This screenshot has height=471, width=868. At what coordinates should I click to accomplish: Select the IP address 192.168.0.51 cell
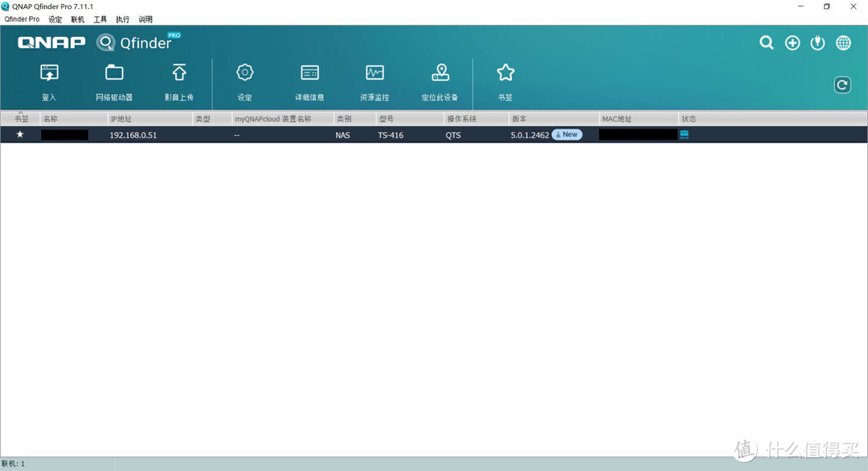(133, 135)
